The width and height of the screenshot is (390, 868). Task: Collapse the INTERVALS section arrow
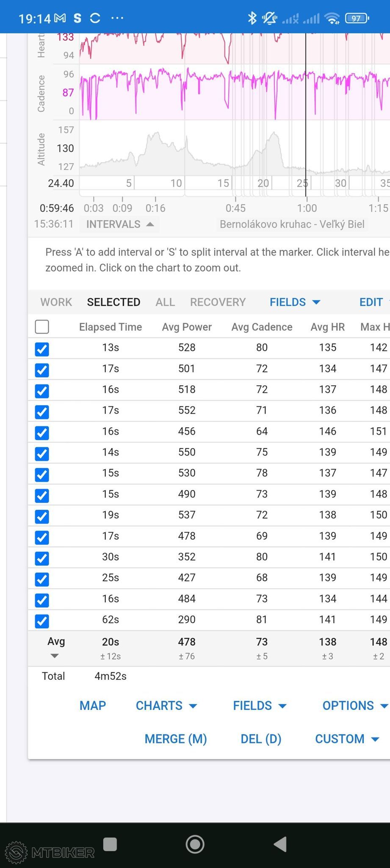pos(150,224)
